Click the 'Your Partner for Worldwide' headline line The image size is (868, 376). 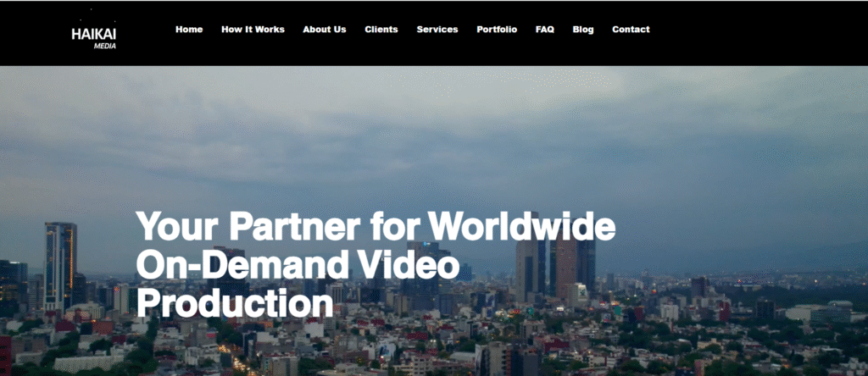[376, 225]
